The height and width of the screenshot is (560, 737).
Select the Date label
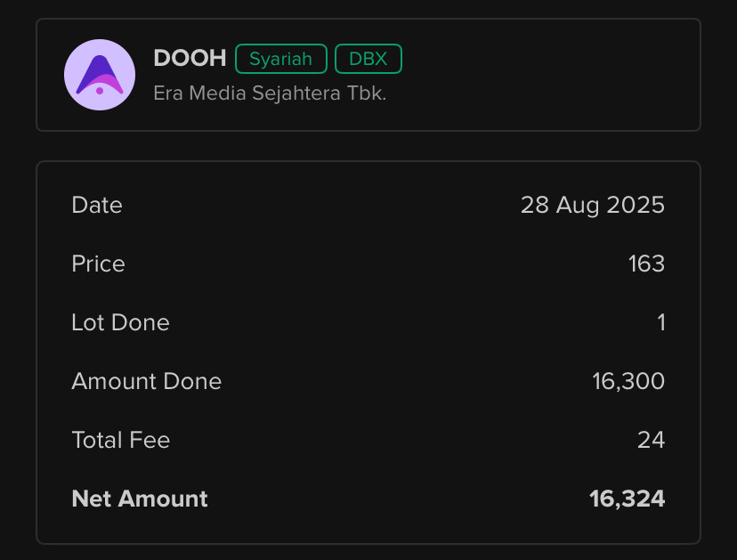(x=97, y=205)
